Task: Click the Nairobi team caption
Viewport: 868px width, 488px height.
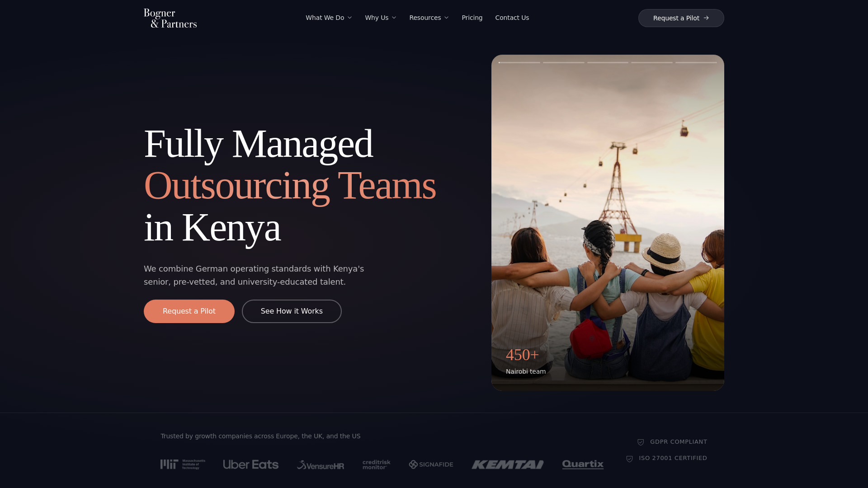Action: pos(526,371)
